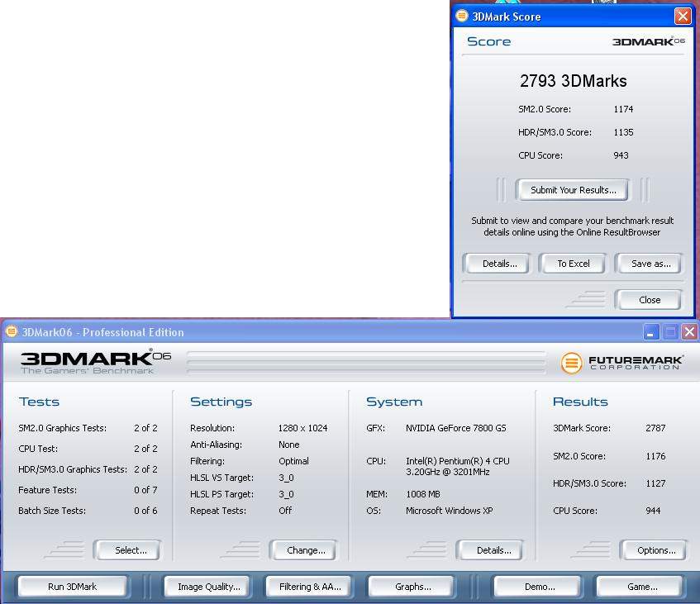700x604 pixels.
Task: Click the Close button in Score window
Action: [649, 300]
